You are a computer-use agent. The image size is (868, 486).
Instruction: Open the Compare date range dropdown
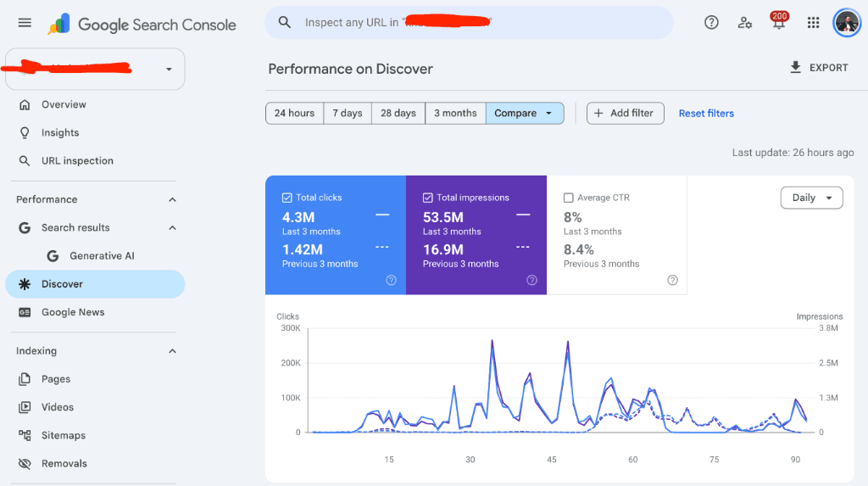click(x=525, y=113)
